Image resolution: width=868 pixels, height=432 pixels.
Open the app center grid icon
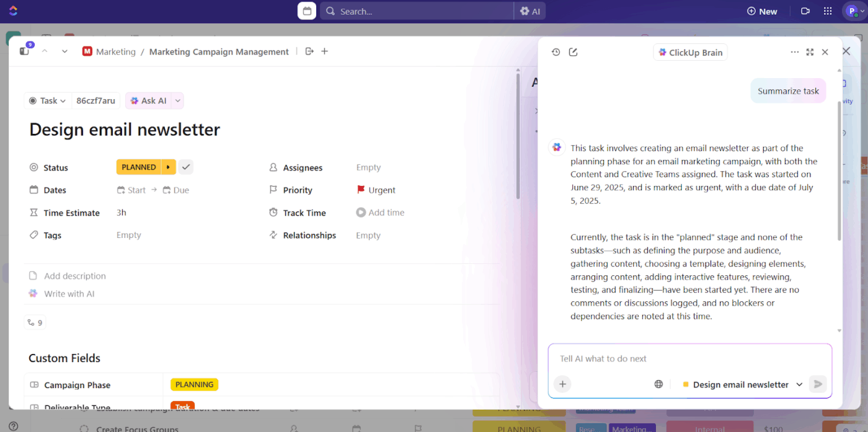click(827, 11)
